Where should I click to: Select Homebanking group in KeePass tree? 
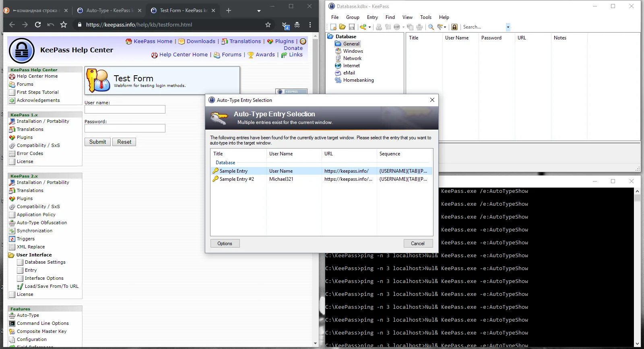pyautogui.click(x=355, y=80)
